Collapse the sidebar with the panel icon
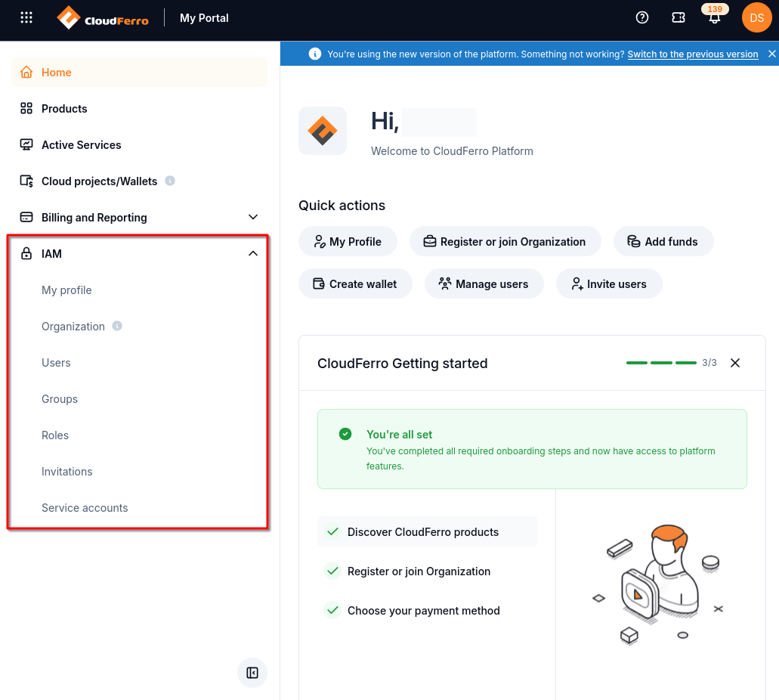The image size is (779, 700). click(x=252, y=673)
